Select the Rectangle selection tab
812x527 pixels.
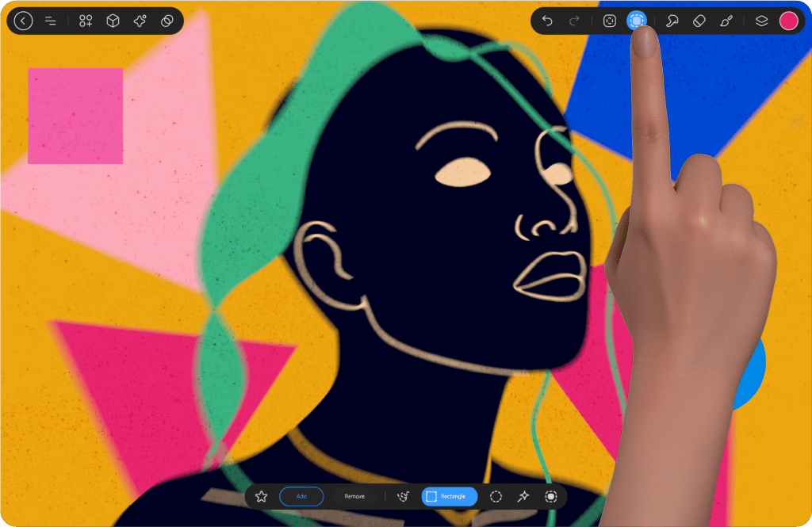pos(449,496)
